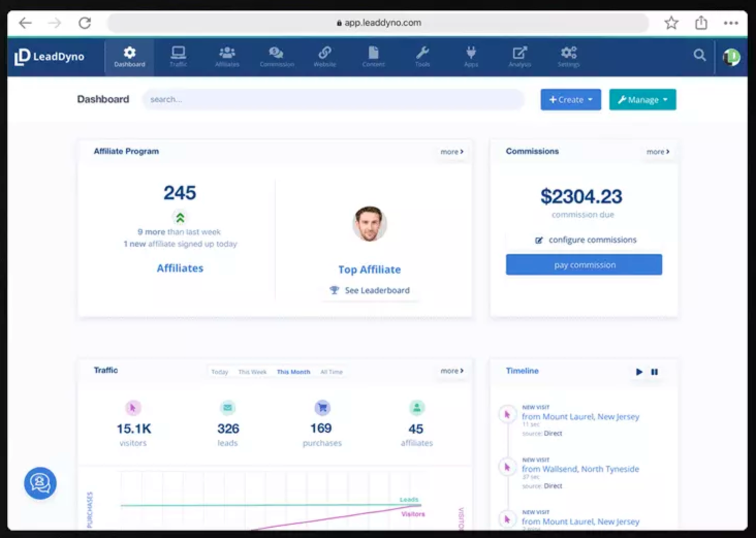Click the LeadDyno logo
Viewport: 756px width, 538px height.
coord(50,57)
